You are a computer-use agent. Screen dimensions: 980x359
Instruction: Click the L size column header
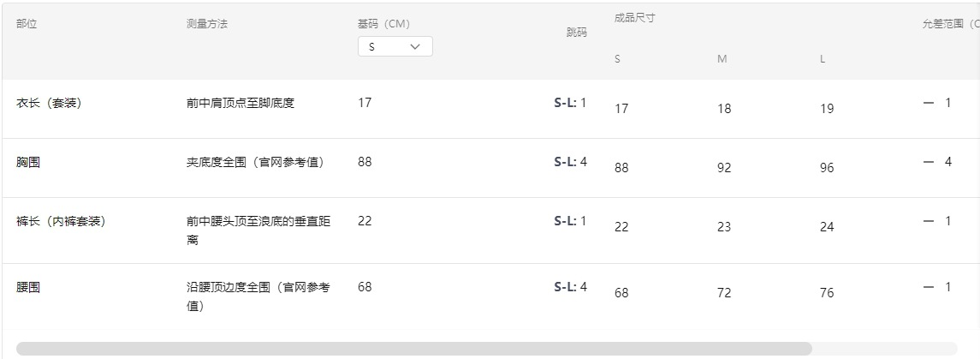(823, 59)
